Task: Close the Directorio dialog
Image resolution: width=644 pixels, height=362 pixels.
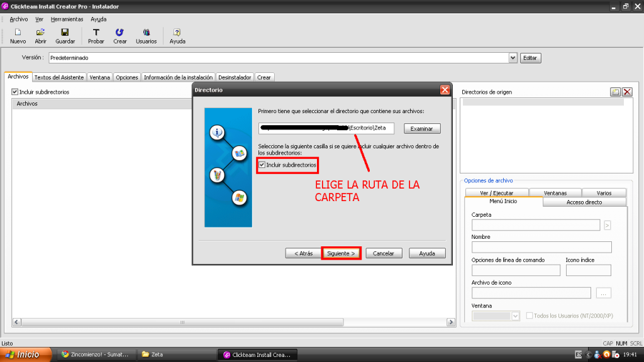Action: point(445,90)
